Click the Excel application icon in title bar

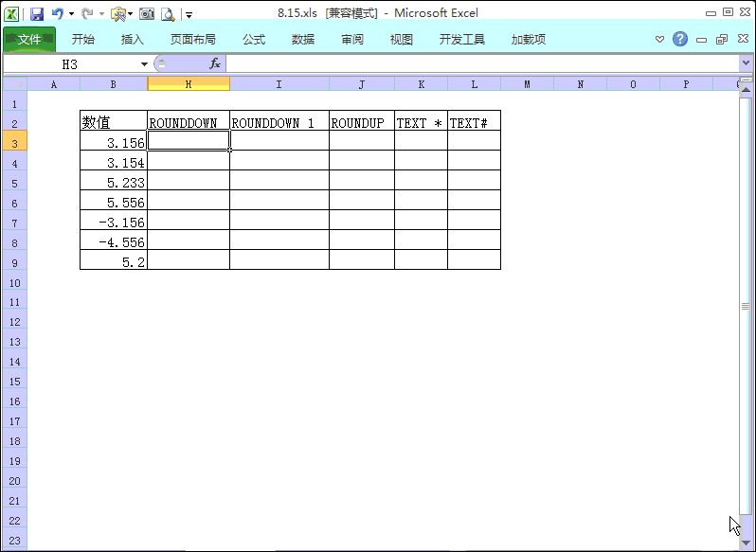(x=11, y=13)
